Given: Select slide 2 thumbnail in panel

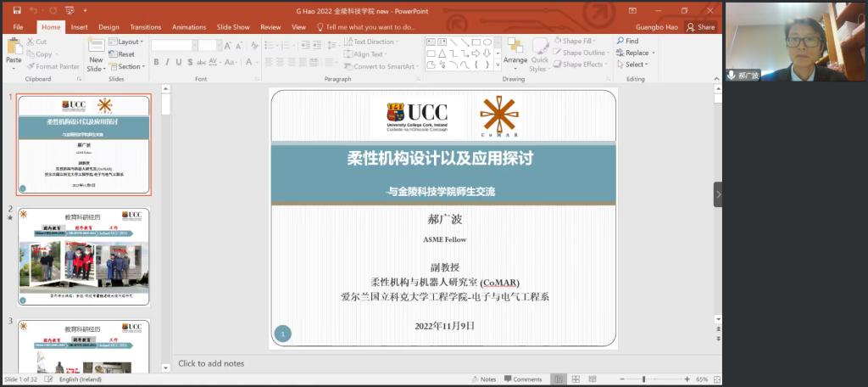Looking at the screenshot, I should point(83,256).
